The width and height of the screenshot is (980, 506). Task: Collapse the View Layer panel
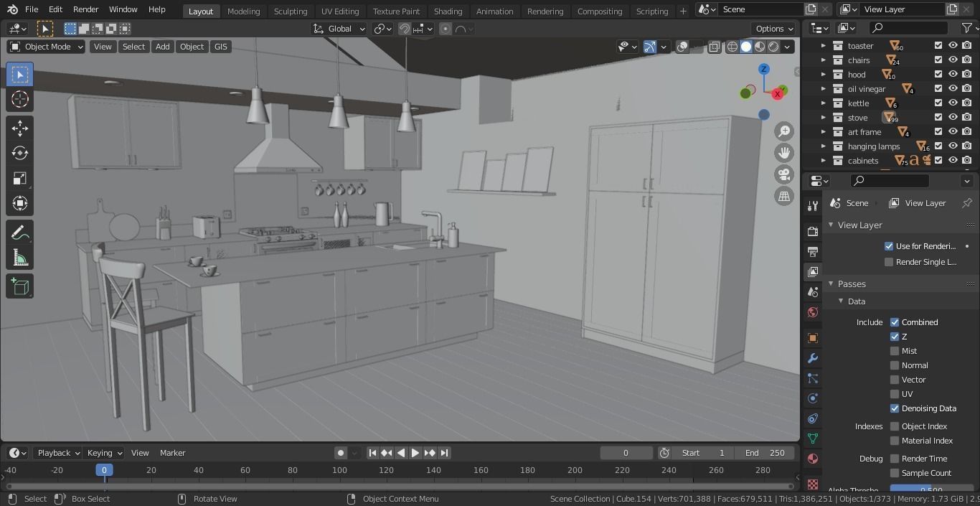coord(831,225)
